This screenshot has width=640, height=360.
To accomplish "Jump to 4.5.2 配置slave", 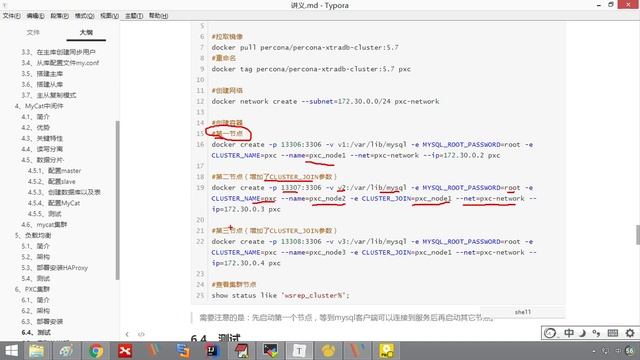I will coord(51,181).
